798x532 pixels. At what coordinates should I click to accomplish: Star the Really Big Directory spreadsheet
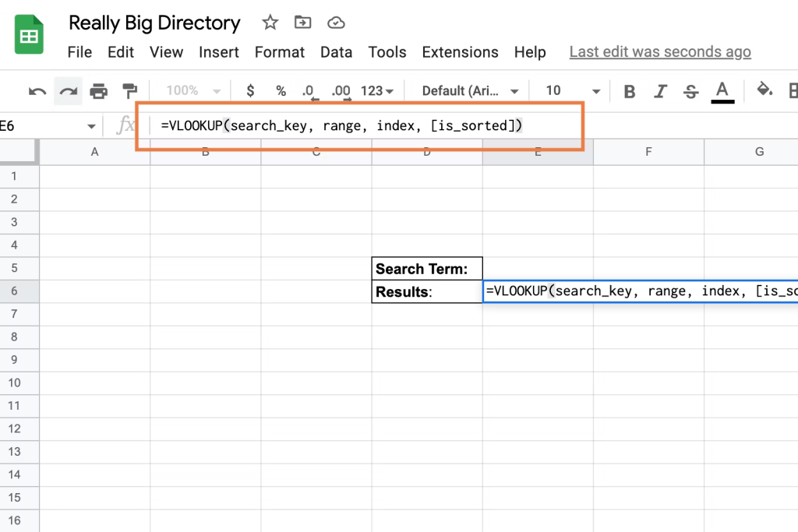270,23
